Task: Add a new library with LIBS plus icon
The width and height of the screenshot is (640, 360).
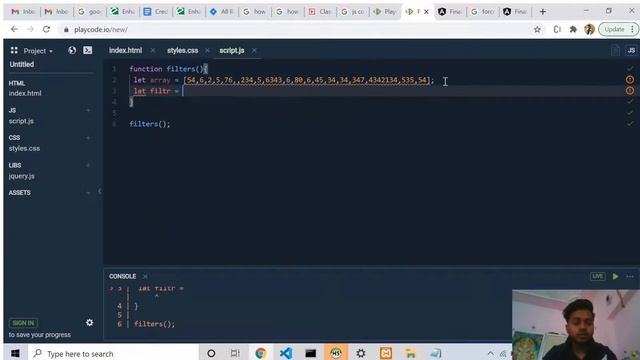Action: click(88, 165)
